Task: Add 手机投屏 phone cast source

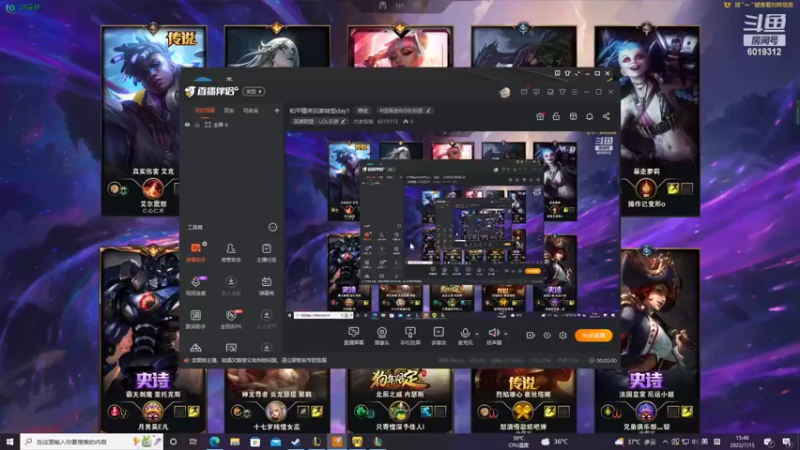Action: pos(410,336)
